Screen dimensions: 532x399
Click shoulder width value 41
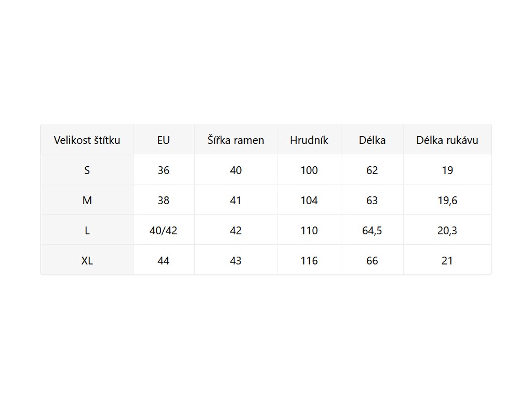[236, 200]
